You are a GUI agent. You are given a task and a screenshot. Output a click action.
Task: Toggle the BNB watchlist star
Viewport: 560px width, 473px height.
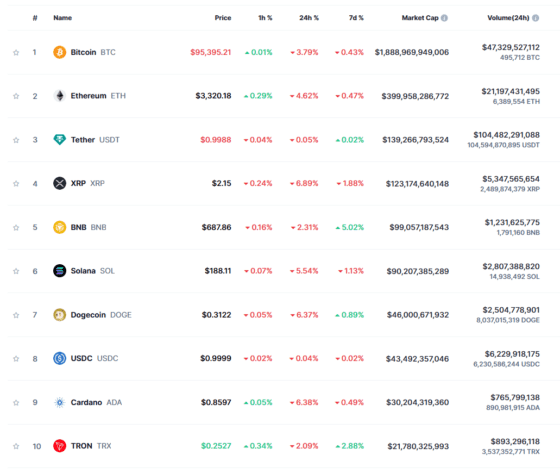coord(16,228)
